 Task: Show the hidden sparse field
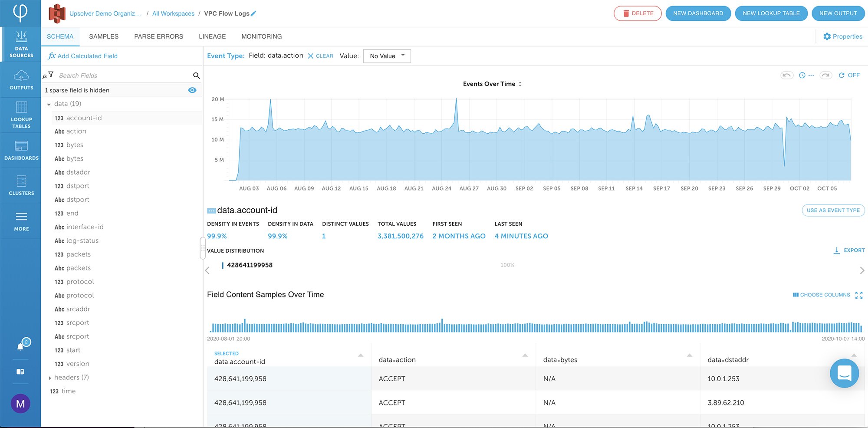(192, 90)
